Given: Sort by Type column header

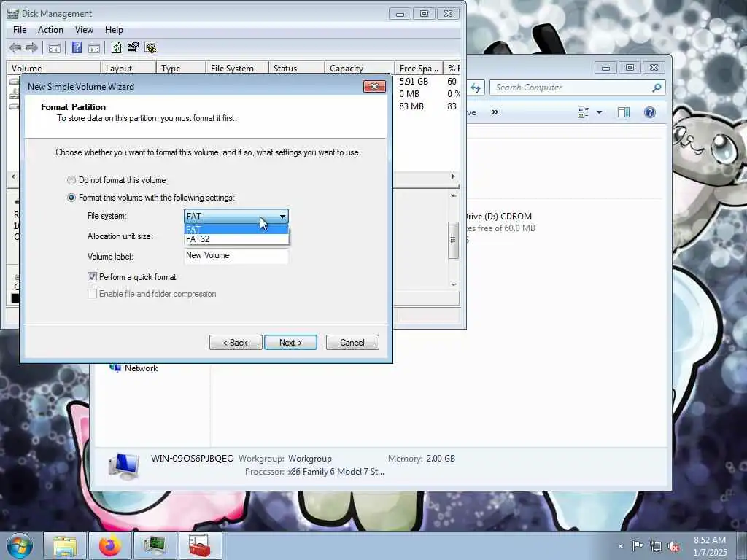Looking at the screenshot, I should point(181,68).
